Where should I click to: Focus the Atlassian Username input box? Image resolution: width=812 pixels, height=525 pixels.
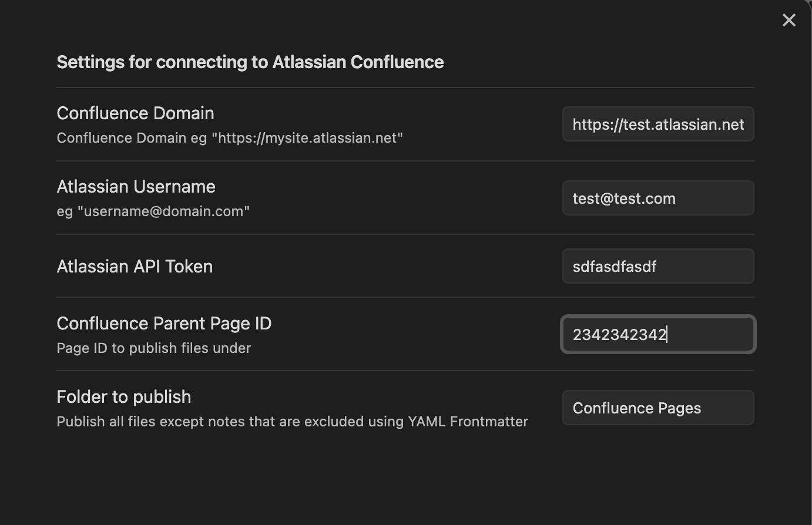pyautogui.click(x=657, y=198)
